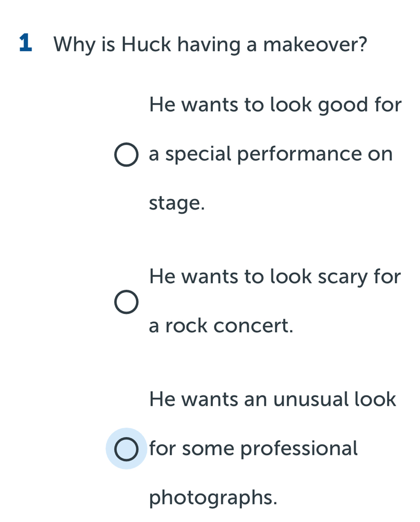Click the question text about Huck's makeover

point(211,45)
